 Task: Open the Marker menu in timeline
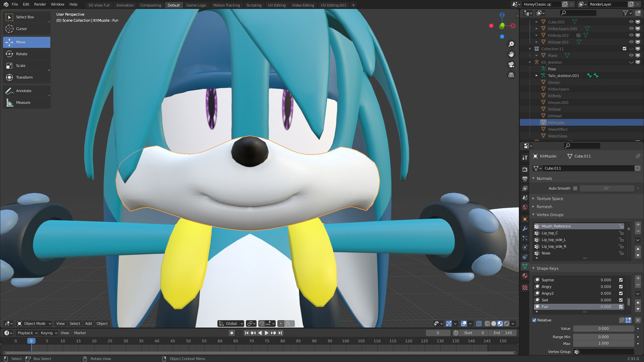pyautogui.click(x=80, y=333)
